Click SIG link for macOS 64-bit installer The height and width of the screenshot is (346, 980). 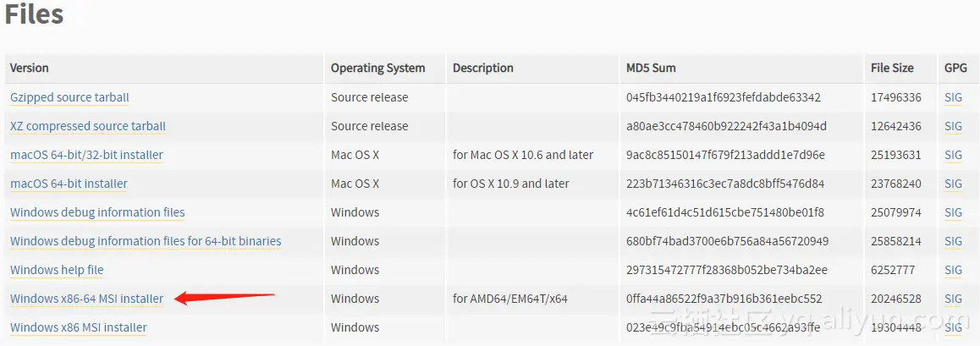pyautogui.click(x=953, y=184)
